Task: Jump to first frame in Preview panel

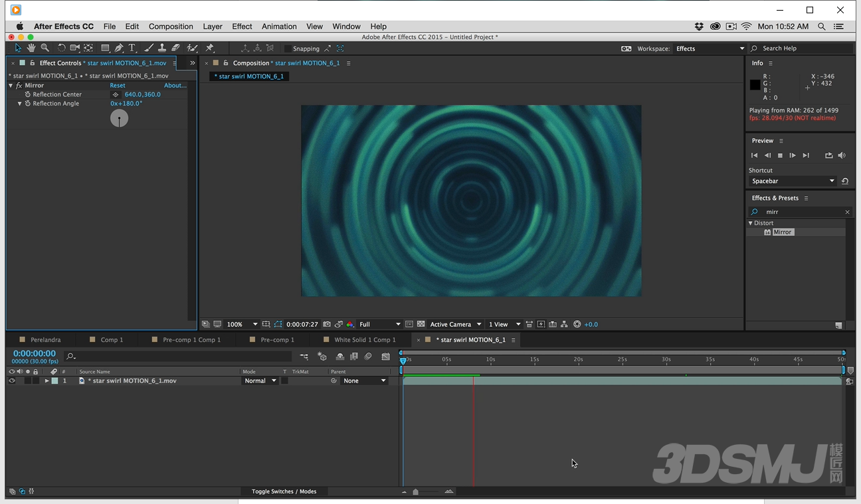Action: 754,155
